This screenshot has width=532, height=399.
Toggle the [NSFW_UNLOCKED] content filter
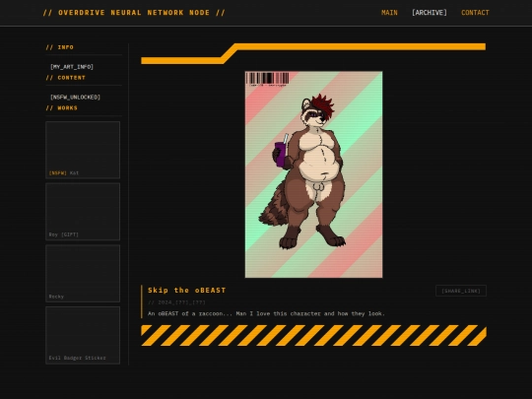pos(75,98)
